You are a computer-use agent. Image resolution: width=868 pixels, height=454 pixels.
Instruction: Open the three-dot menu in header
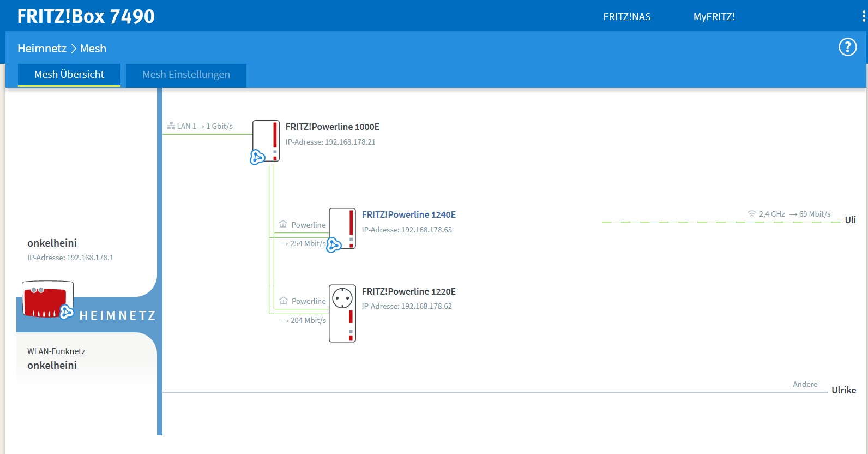(x=864, y=16)
